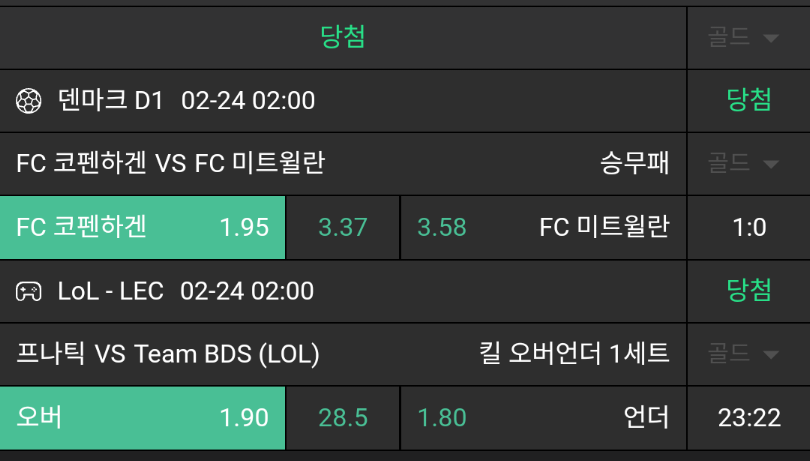Click the 승무패 bet type label

[x=635, y=163]
